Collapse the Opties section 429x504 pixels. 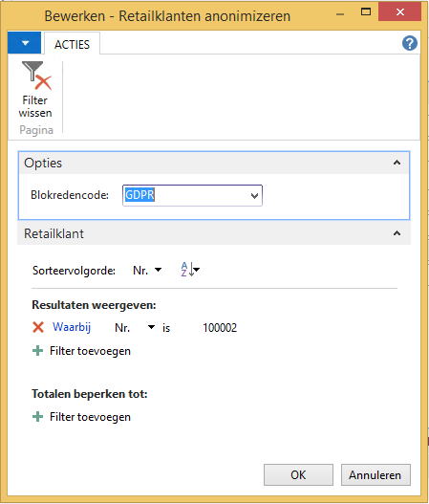[397, 163]
